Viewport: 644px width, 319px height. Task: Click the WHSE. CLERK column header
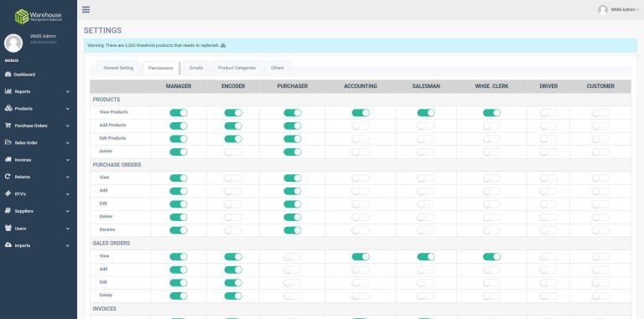(491, 86)
